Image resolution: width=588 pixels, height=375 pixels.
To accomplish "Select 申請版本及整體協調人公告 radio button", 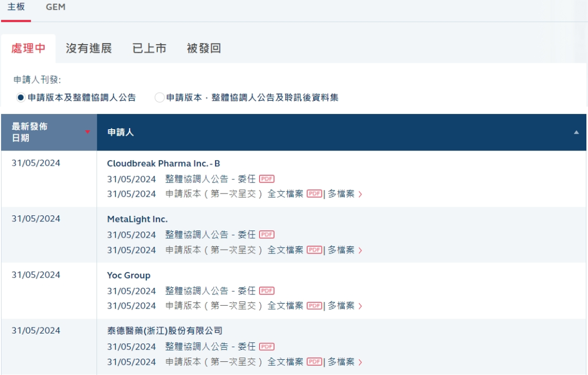I will click(x=21, y=98).
